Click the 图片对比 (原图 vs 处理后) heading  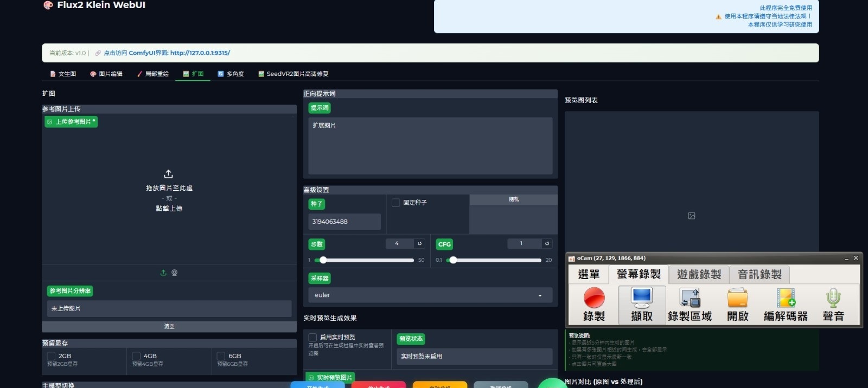click(x=603, y=382)
